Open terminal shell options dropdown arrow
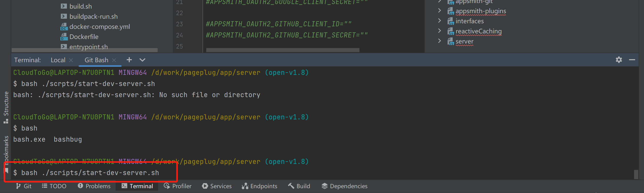 click(x=142, y=60)
